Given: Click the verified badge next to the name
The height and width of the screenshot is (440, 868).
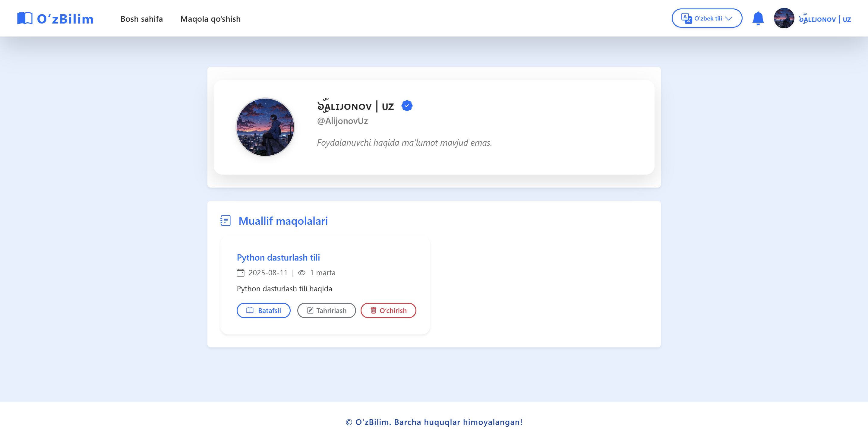Looking at the screenshot, I should [x=407, y=106].
